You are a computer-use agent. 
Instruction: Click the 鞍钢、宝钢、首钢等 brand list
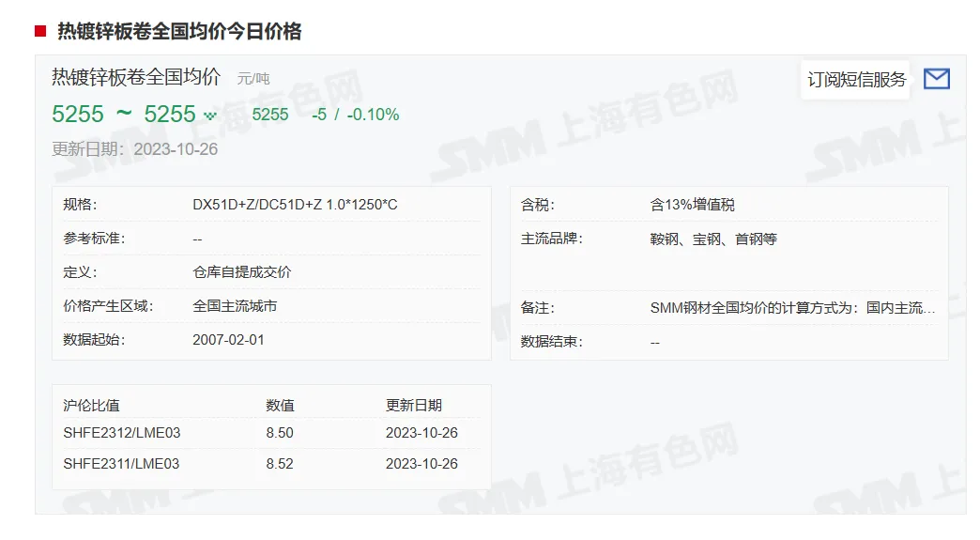(713, 239)
